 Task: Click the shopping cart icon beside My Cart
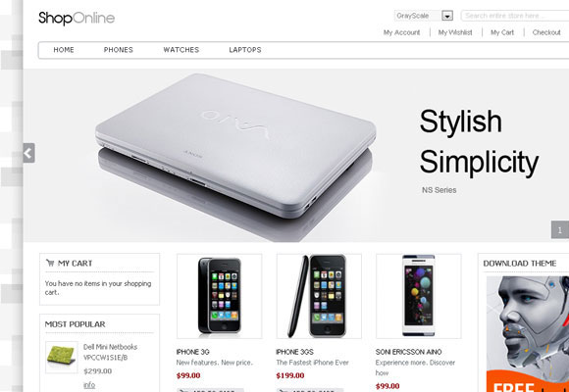(50, 263)
